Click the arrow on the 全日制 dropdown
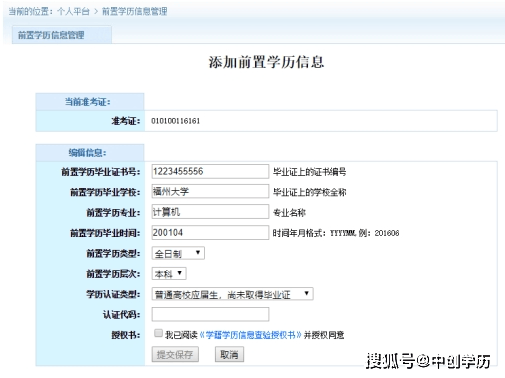 tap(198, 253)
